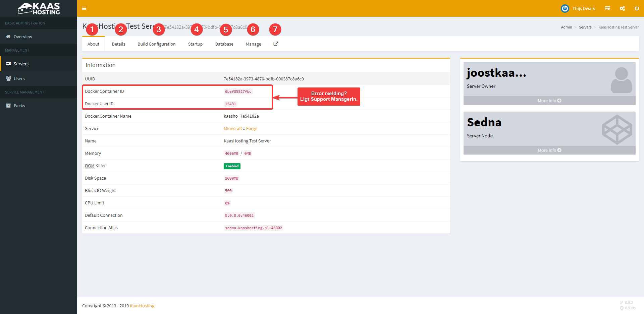Follow the Minecraft service link
This screenshot has height=314, width=644.
[x=232, y=129]
